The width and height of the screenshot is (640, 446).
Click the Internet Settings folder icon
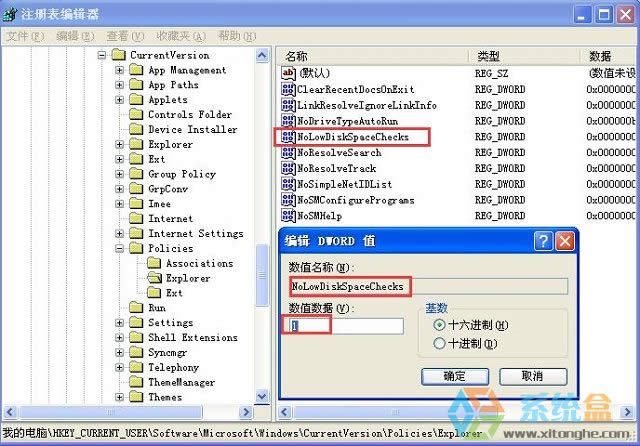[137, 233]
